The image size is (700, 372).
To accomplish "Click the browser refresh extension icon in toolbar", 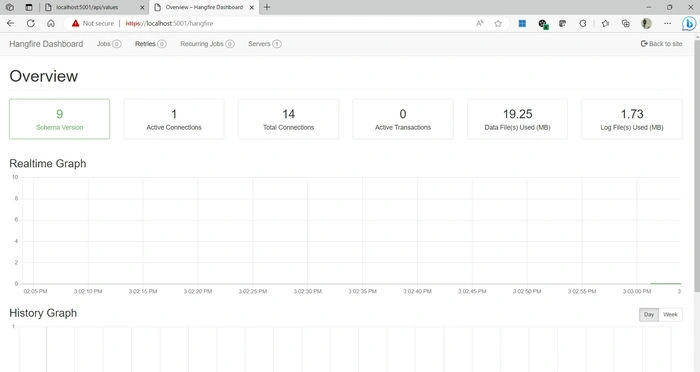I will [x=583, y=23].
